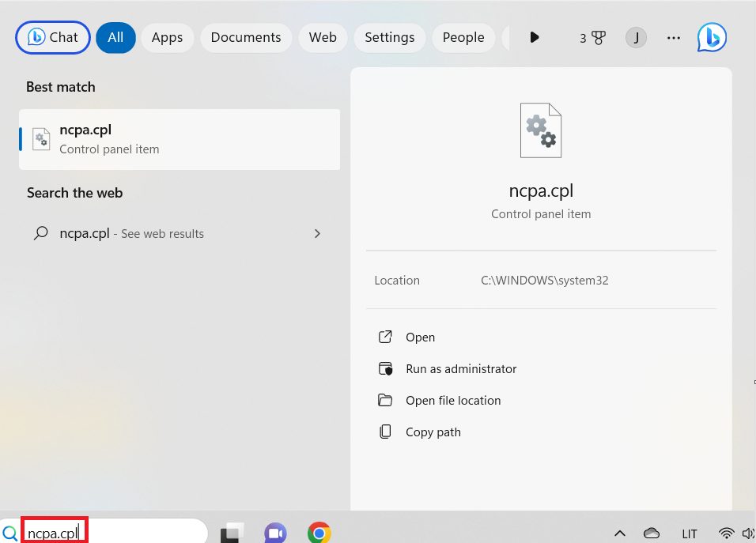Filter results by Settings
Screen dimensions: 756x543
tap(389, 37)
